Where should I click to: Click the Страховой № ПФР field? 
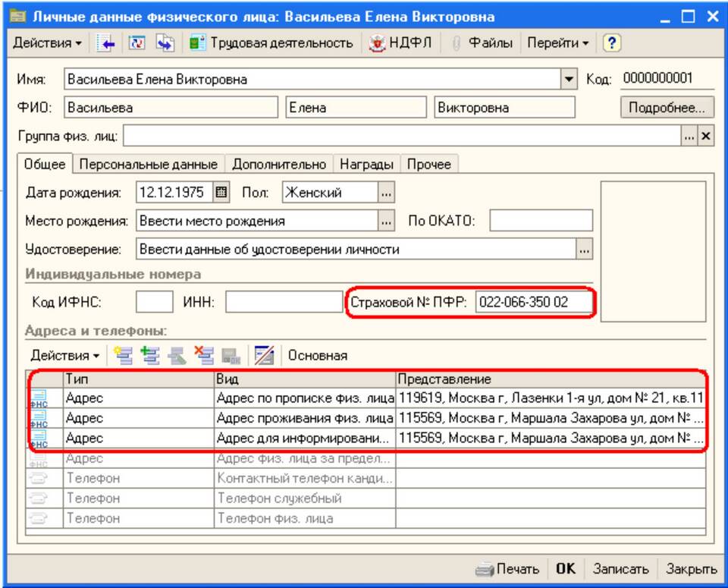tap(534, 302)
